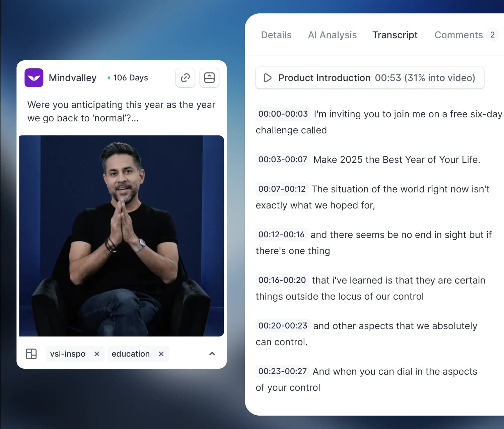The width and height of the screenshot is (504, 429).
Task: Select the Transcript tab
Action: 395,35
